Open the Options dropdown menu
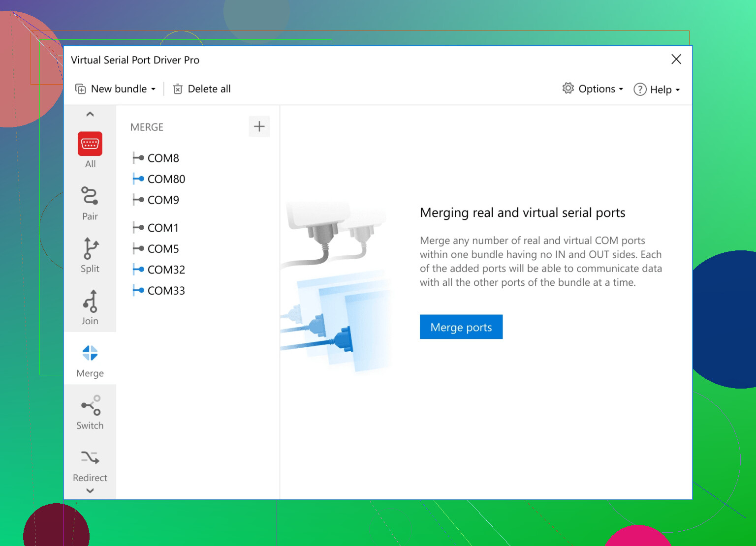The width and height of the screenshot is (756, 546). tap(593, 89)
